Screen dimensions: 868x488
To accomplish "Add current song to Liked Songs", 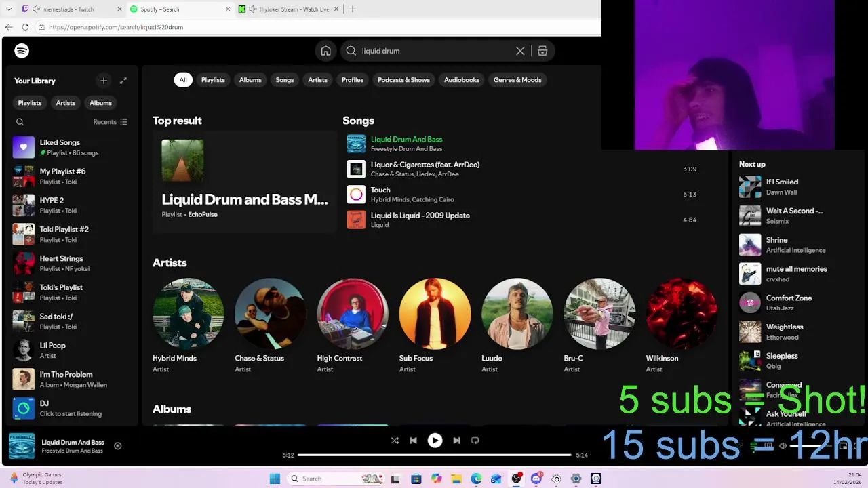I will point(117,446).
